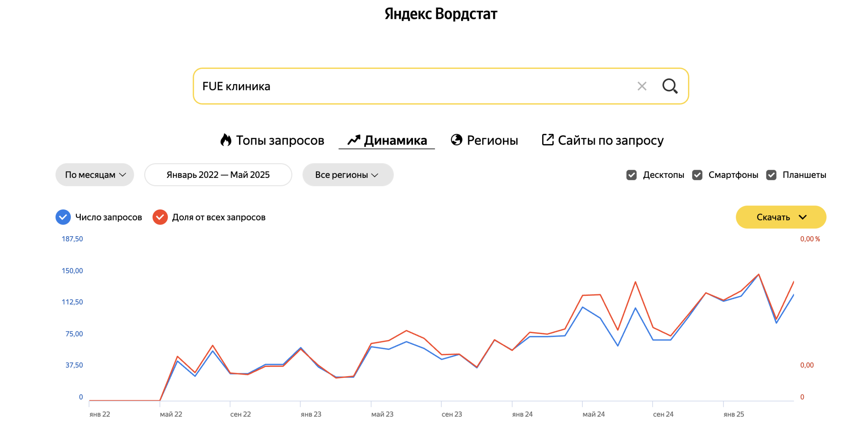Click the Яндекс Вордстат logo
Viewport: 868px width, 431px height.
[x=440, y=14]
